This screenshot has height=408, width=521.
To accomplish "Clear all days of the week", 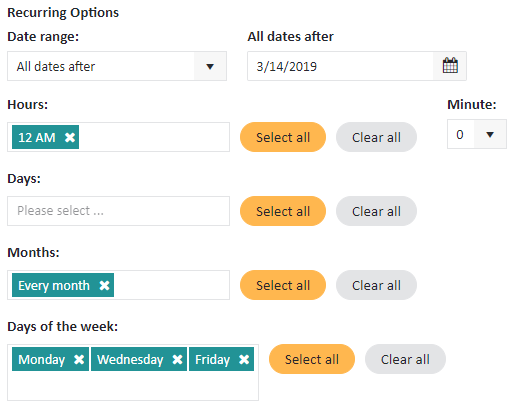I will tap(405, 359).
